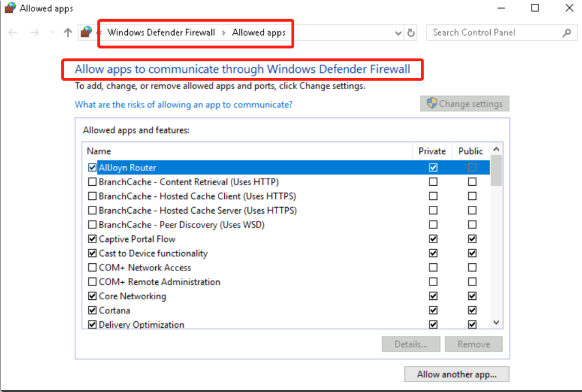Toggle Private checkbox for COM+ Network Access
The width and height of the screenshot is (582, 392).
coord(433,268)
